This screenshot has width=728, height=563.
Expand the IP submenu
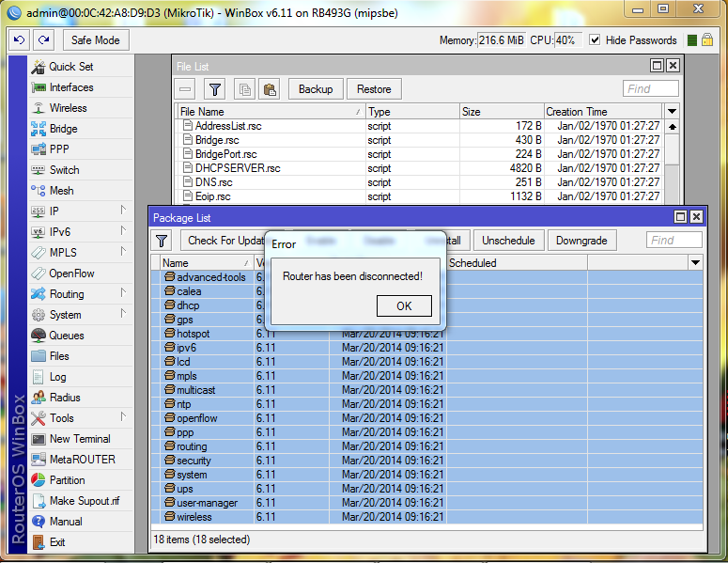(123, 211)
